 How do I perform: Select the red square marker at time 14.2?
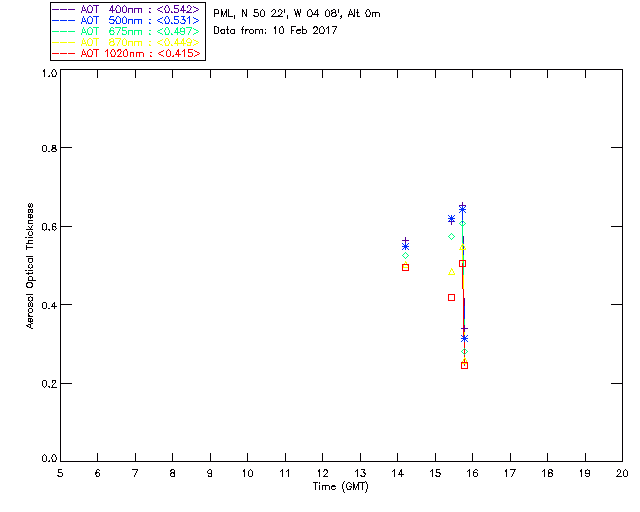point(405,267)
